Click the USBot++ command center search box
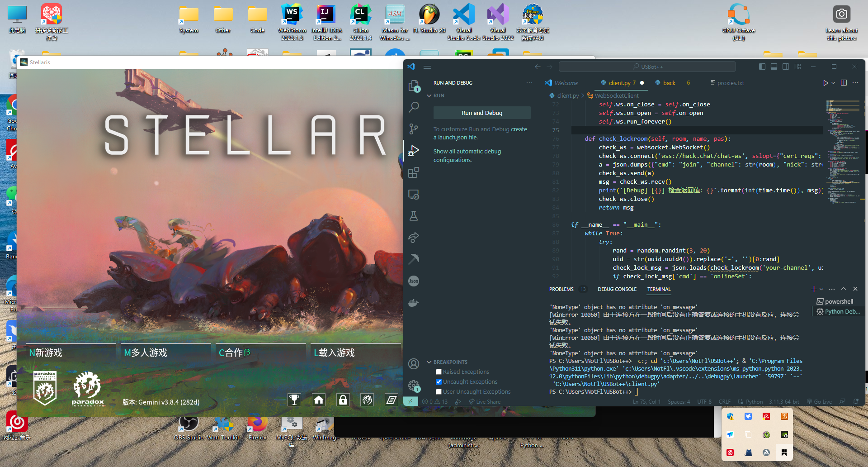Image resolution: width=868 pixels, height=467 pixels. click(647, 67)
